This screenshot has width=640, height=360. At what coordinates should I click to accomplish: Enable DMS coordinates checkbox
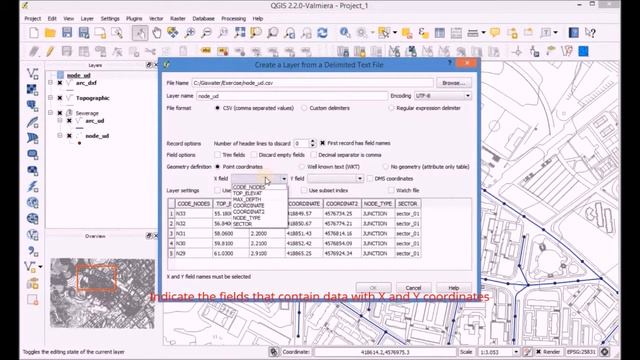pos(370,179)
